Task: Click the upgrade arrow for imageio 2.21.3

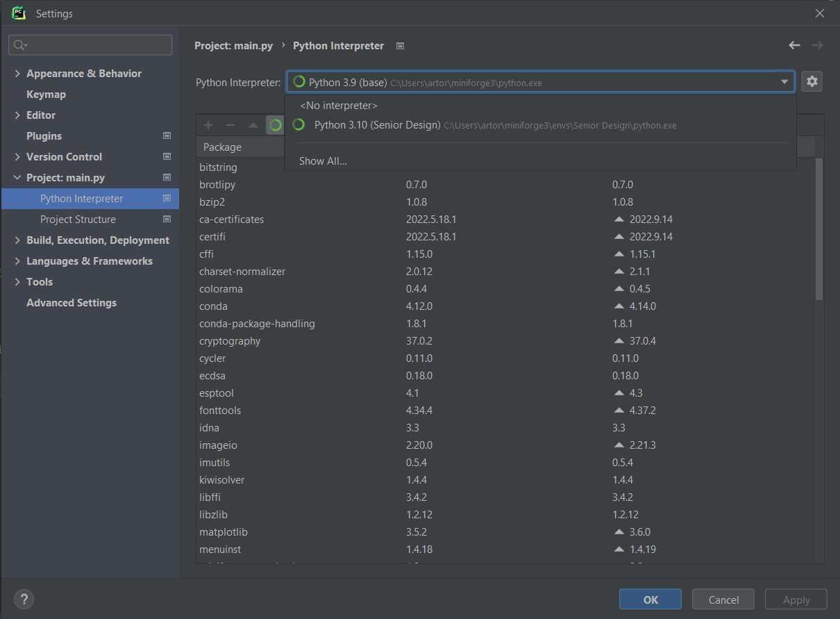Action: (619, 445)
